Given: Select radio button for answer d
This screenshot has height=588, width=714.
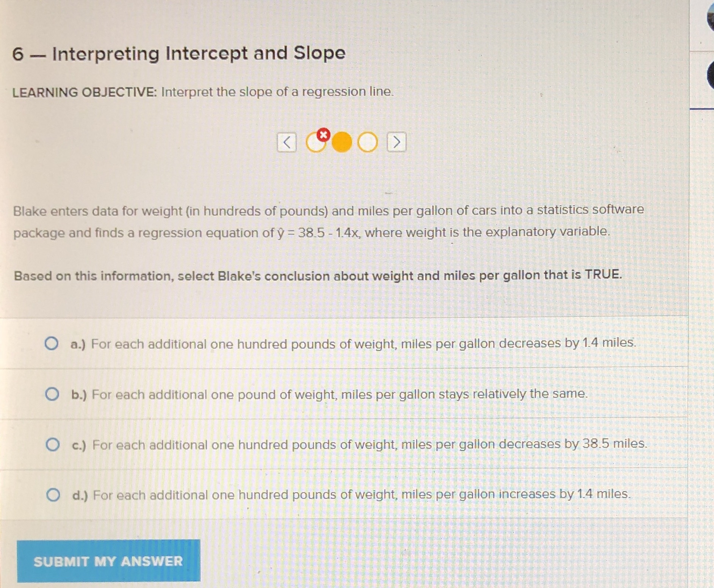Looking at the screenshot, I should [52, 493].
